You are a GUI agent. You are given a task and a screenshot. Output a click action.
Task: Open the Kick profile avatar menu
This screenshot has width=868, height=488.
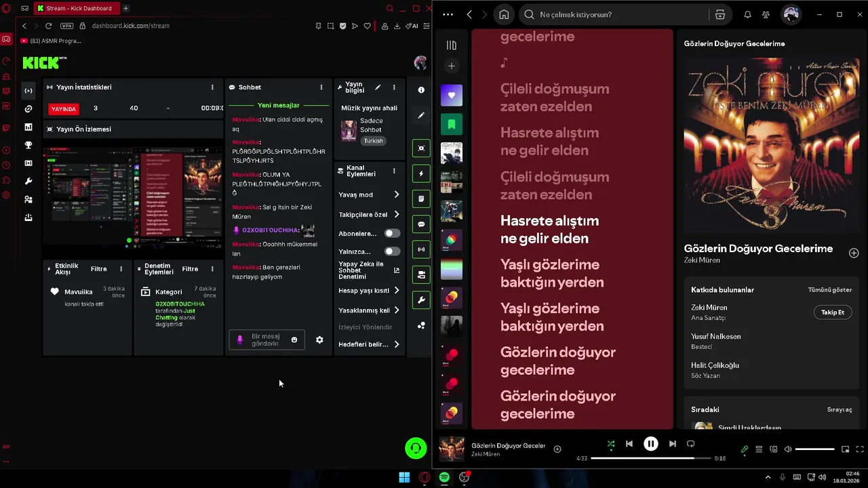420,62
